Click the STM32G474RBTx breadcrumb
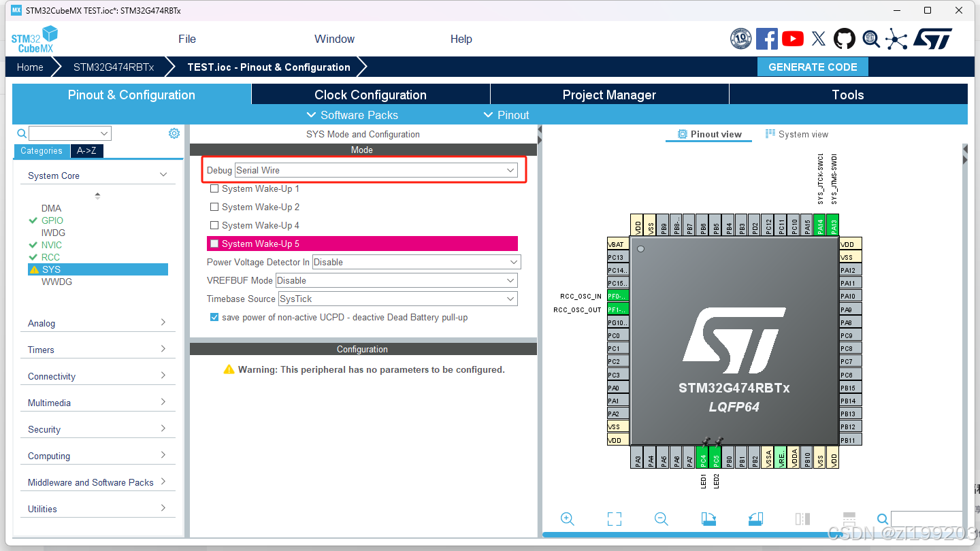This screenshot has height=551, width=980. click(x=114, y=67)
